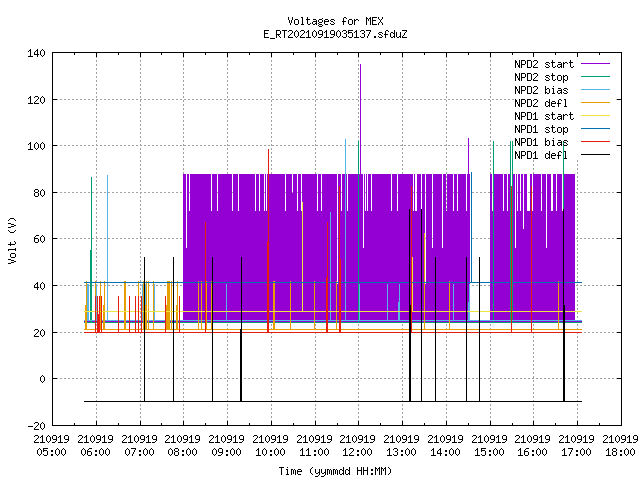Click the orange NPD2 defl legend line
The height and width of the screenshot is (480, 640).
595,102
